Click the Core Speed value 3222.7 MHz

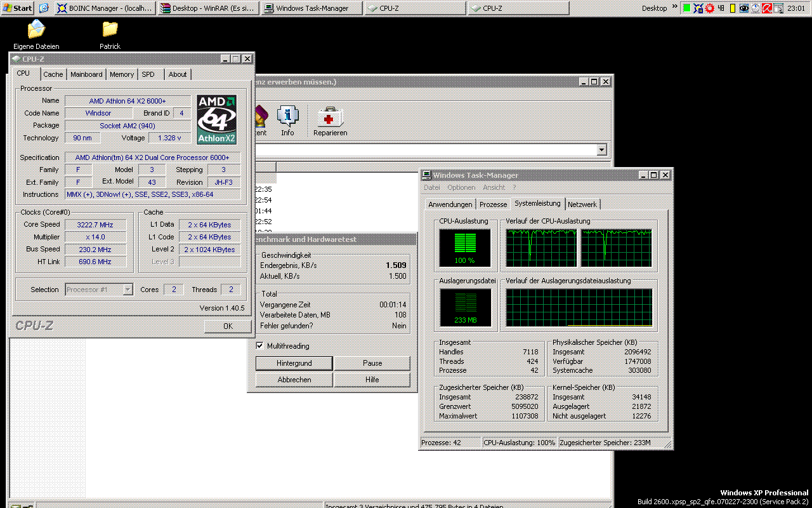94,224
